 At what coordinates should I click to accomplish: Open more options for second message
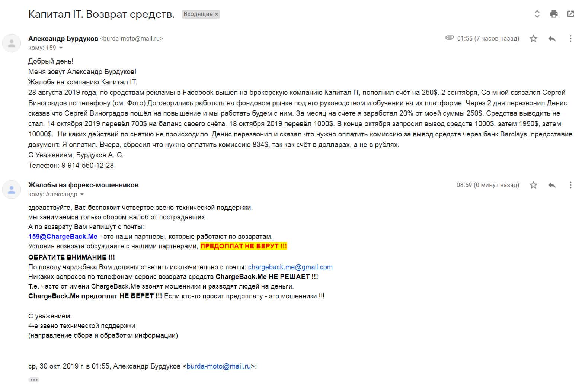pos(570,185)
